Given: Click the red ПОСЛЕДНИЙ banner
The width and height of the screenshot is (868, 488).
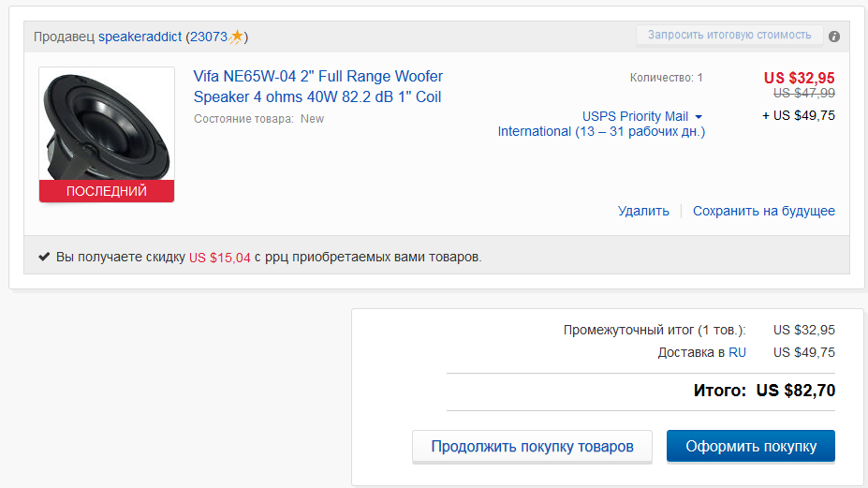Looking at the screenshot, I should 106,191.
